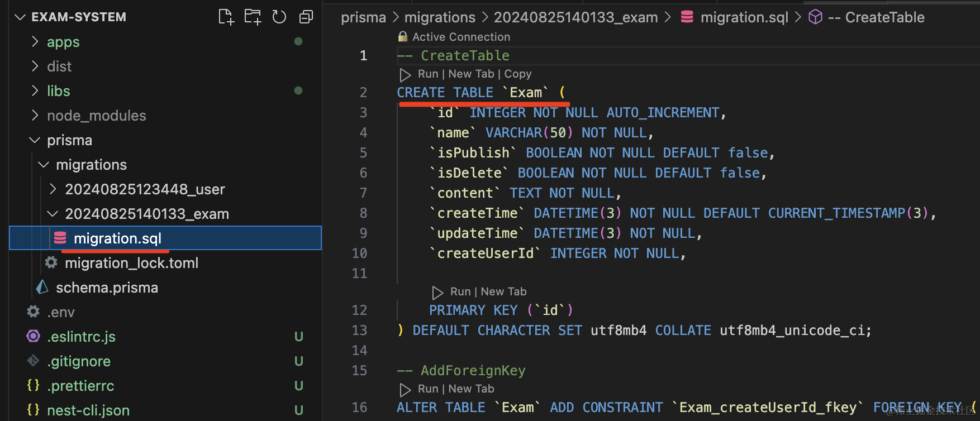Image resolution: width=980 pixels, height=421 pixels.
Task: Click the Prisma icon beside schema.prisma
Action: coord(42,287)
